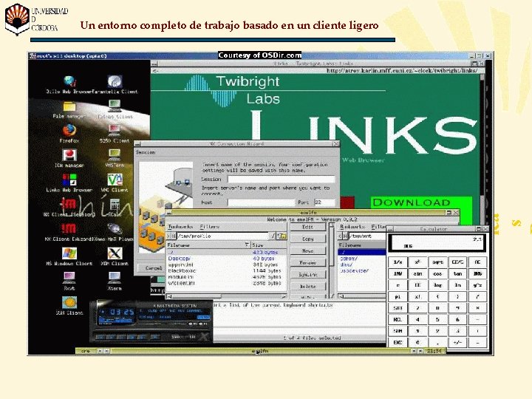Screen dimensions: 532x399
Task: Click the Edit button in emelFM
Action: [307, 227]
